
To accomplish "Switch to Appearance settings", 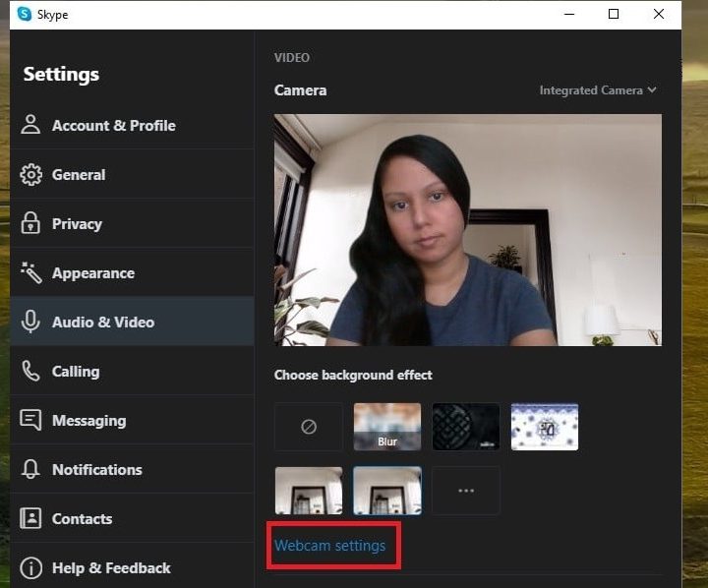I will click(x=133, y=272).
